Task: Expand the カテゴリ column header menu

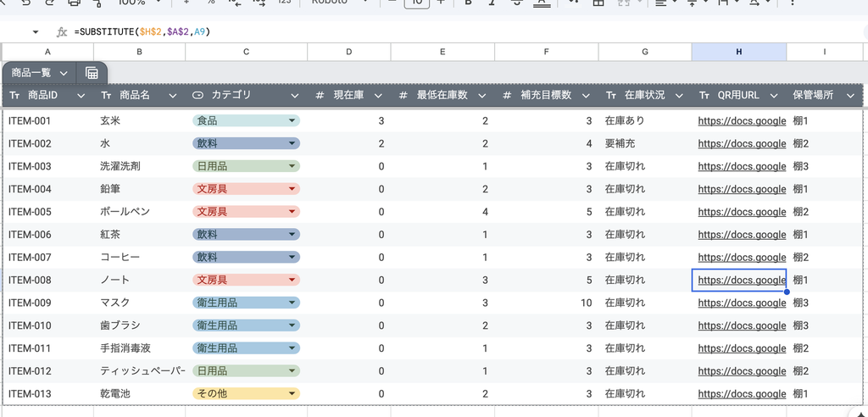Action: click(x=295, y=96)
